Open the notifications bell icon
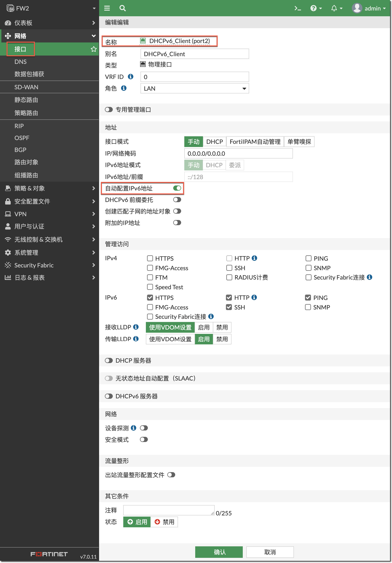Viewport: 392px width, 563px height. click(334, 8)
